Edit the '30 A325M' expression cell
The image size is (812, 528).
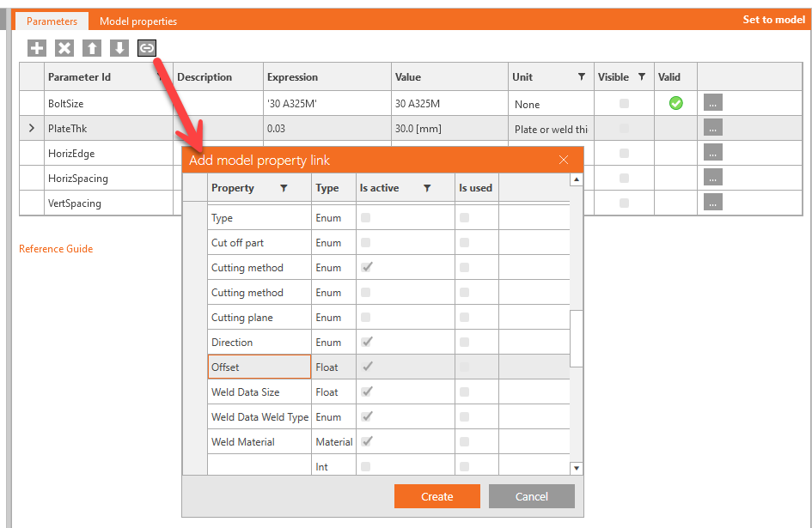click(327, 104)
